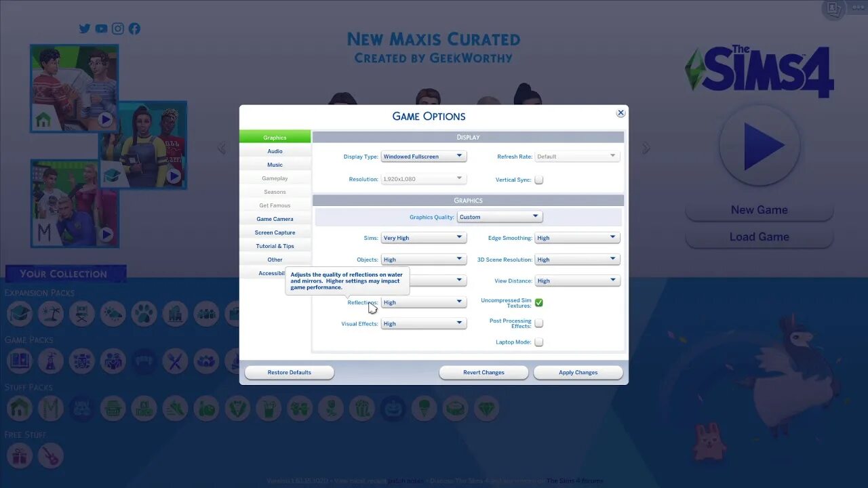Click the Vintage Glamour tuxedo stuff pack icon

237,409
